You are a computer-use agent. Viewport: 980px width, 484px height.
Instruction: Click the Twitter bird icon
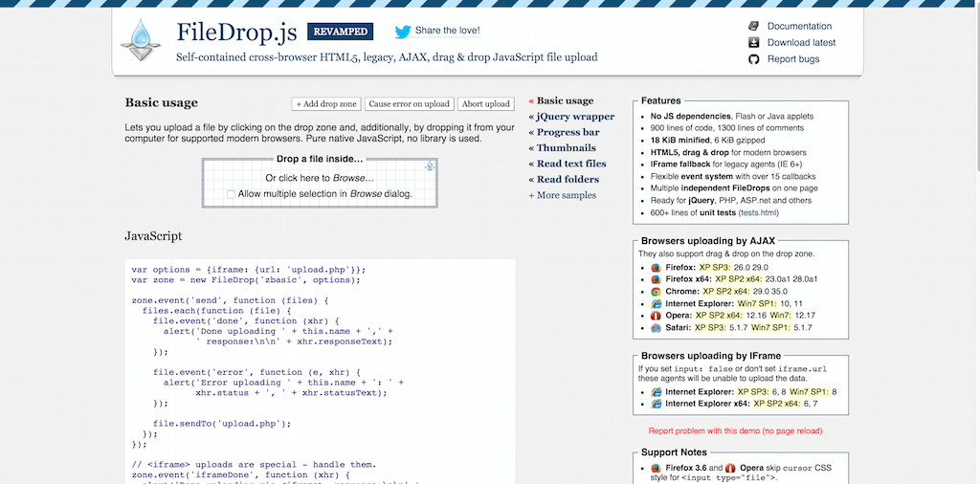[x=403, y=32]
